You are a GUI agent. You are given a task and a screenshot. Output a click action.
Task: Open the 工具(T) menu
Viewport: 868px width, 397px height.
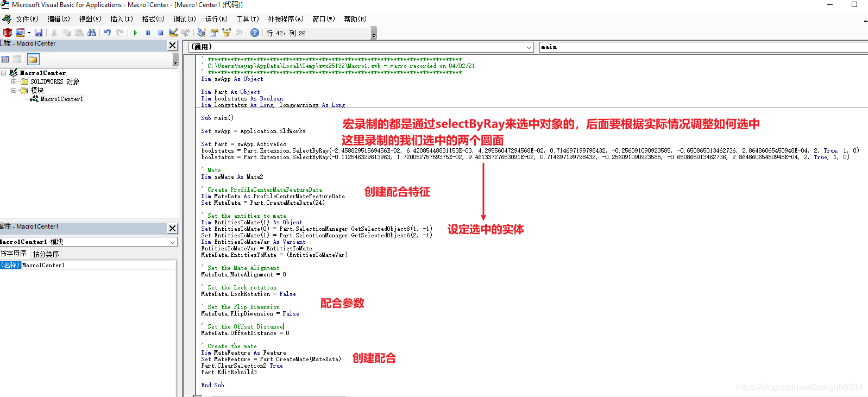click(x=247, y=19)
